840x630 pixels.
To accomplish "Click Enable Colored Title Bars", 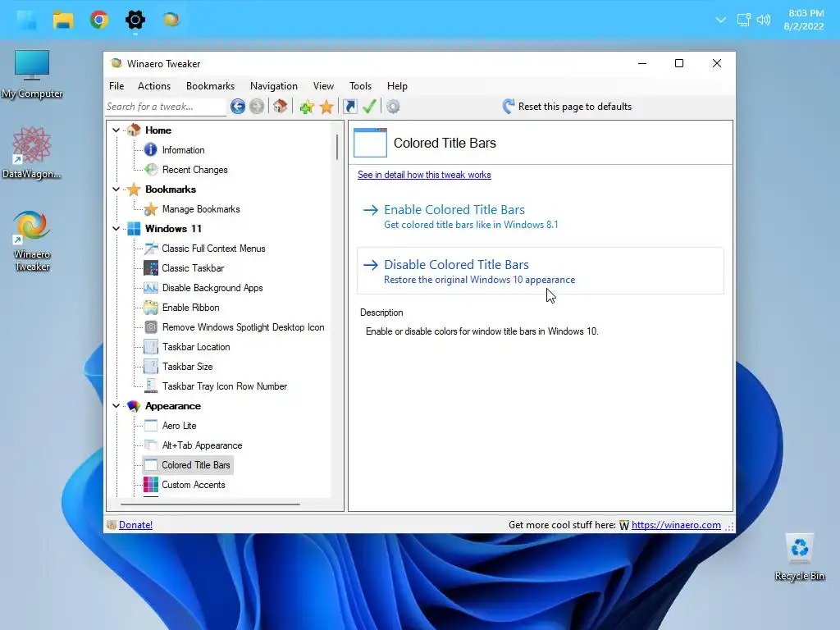I will (541, 216).
